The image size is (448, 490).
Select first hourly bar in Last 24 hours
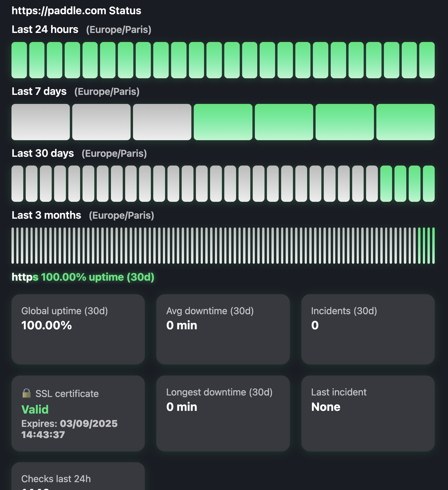(19, 60)
